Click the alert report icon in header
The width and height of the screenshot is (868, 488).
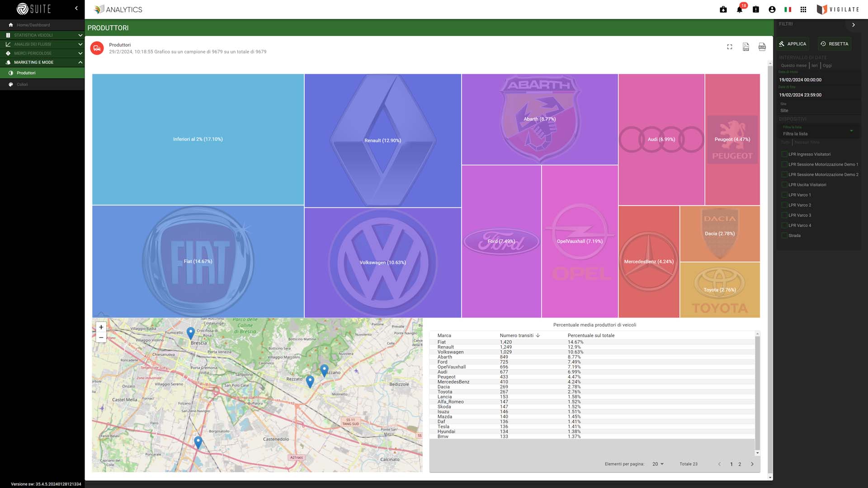(x=756, y=9)
